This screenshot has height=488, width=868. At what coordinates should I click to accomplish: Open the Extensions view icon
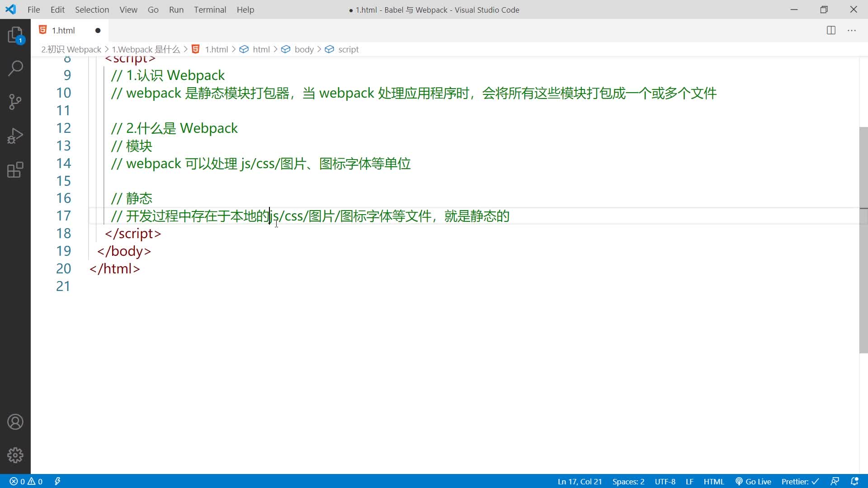(15, 170)
